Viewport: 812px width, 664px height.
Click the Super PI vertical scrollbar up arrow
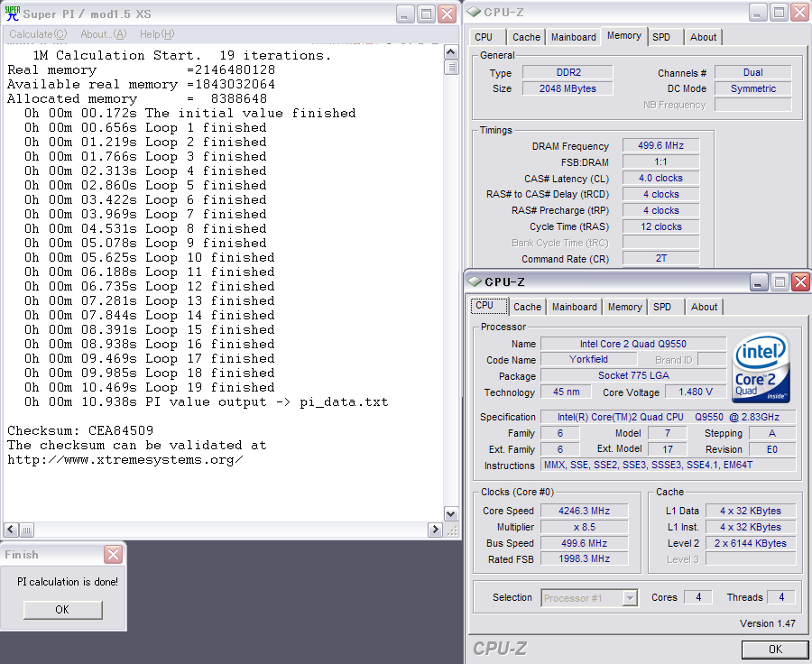pyautogui.click(x=450, y=52)
